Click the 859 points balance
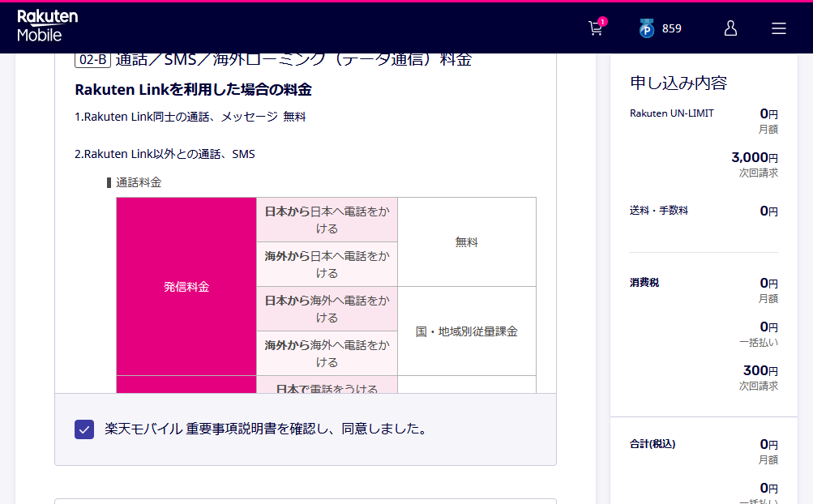The image size is (813, 504). (671, 29)
